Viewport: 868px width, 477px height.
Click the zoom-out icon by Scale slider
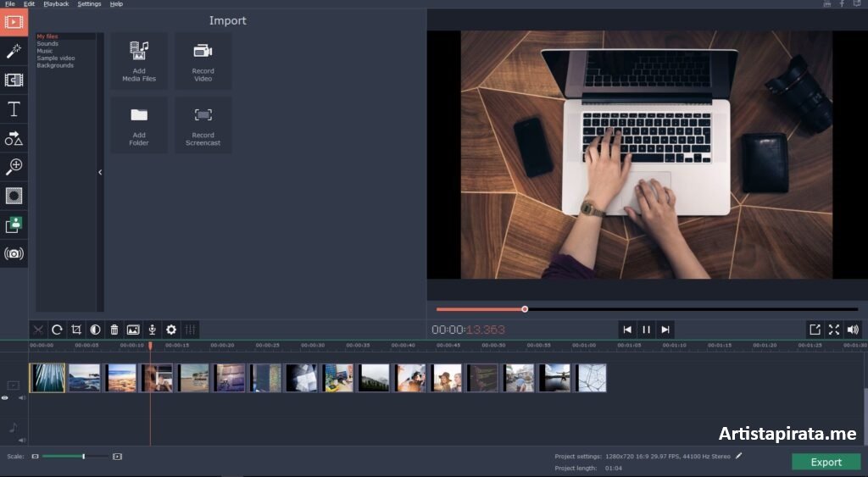point(35,457)
